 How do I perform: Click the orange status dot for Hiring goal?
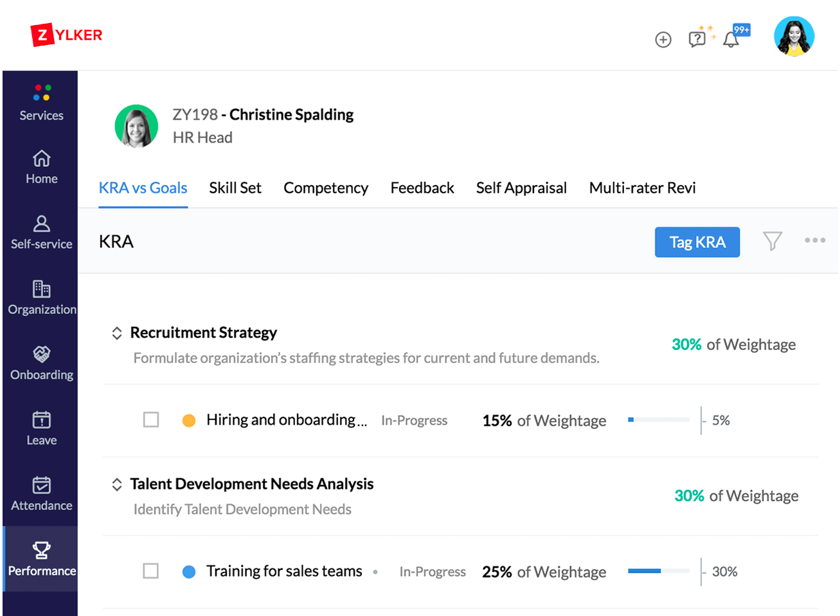coord(189,421)
